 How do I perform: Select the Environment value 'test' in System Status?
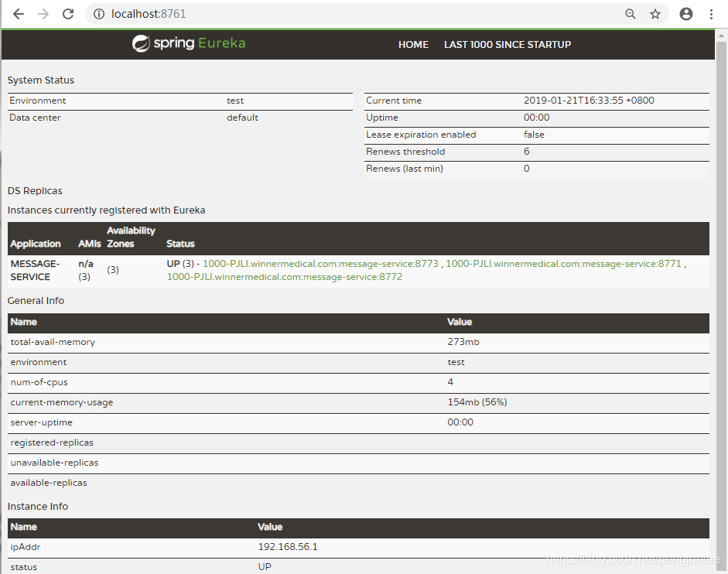point(235,101)
